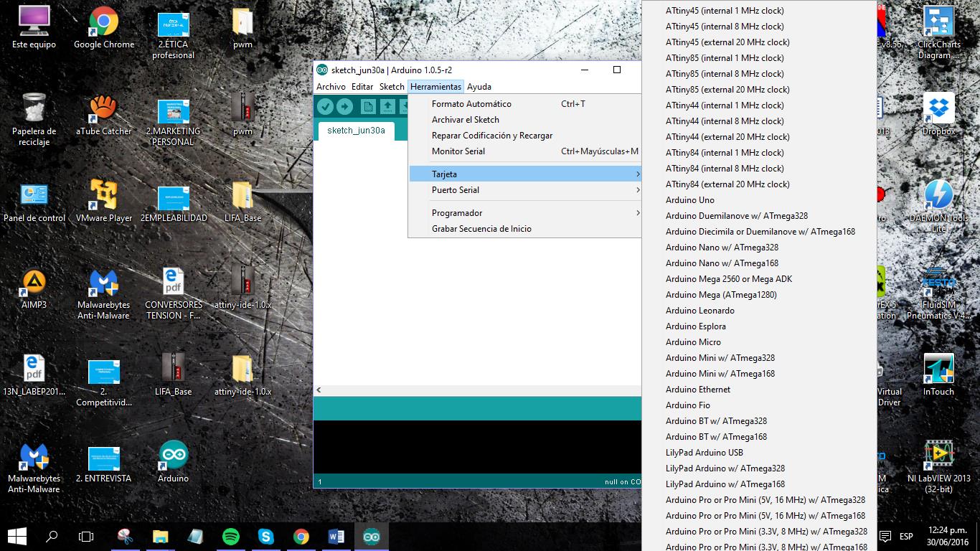
Task: Open the Editar menu
Action: 362,87
